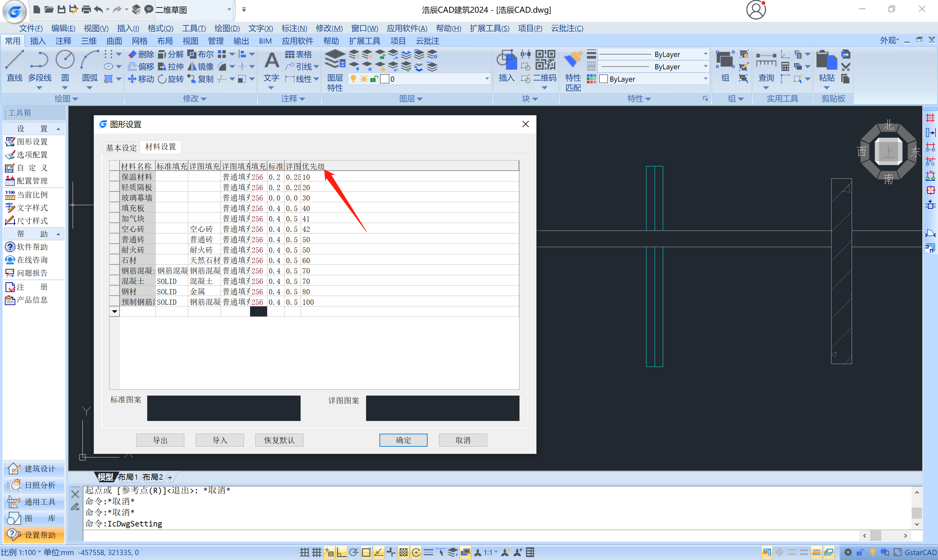Open the 二维草图 workspace dropdown

tap(229, 10)
